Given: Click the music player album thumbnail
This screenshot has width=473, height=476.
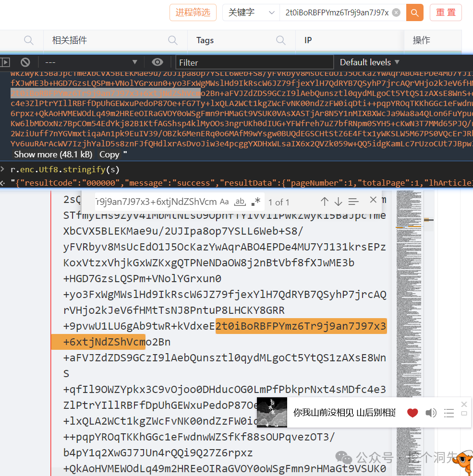Looking at the screenshot, I should point(272,412).
